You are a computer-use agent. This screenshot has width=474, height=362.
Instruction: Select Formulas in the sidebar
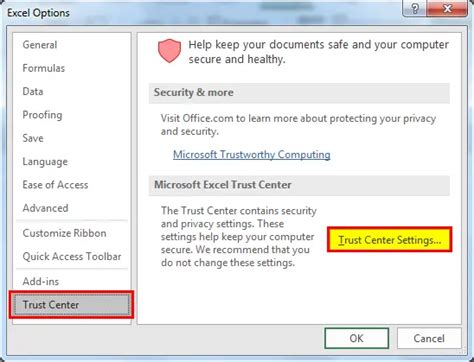tap(71, 68)
